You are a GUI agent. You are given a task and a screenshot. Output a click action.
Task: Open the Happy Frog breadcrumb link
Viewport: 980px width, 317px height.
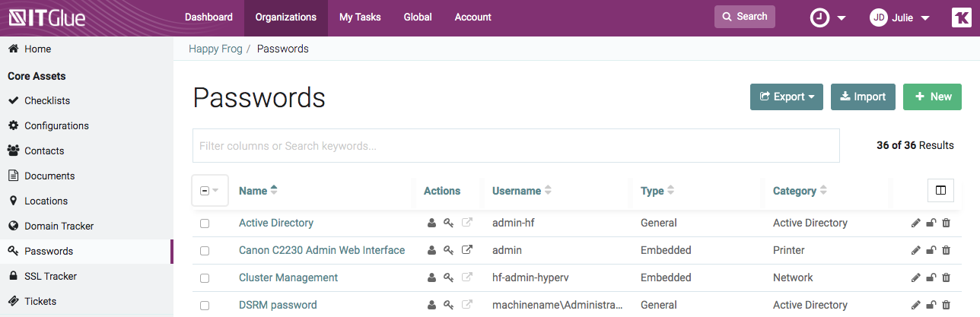tap(215, 49)
